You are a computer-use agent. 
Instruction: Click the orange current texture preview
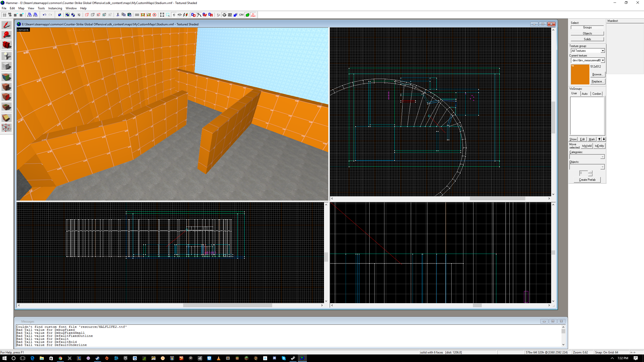(x=580, y=74)
